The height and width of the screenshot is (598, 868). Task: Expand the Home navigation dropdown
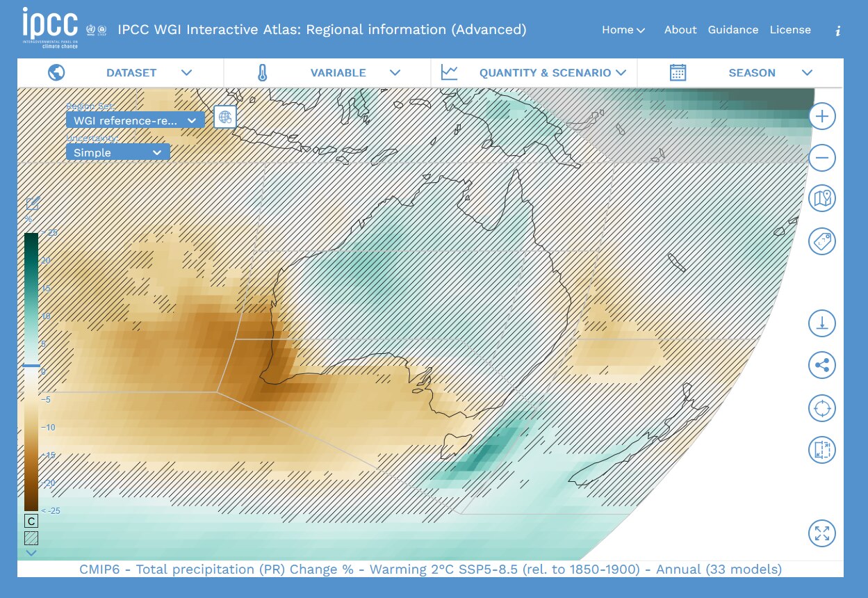point(623,30)
